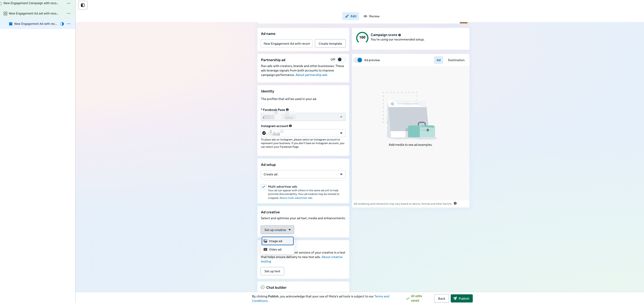Click ad's half-circle status icon in sidebar
Image resolution: width=644 pixels, height=303 pixels.
point(62,24)
